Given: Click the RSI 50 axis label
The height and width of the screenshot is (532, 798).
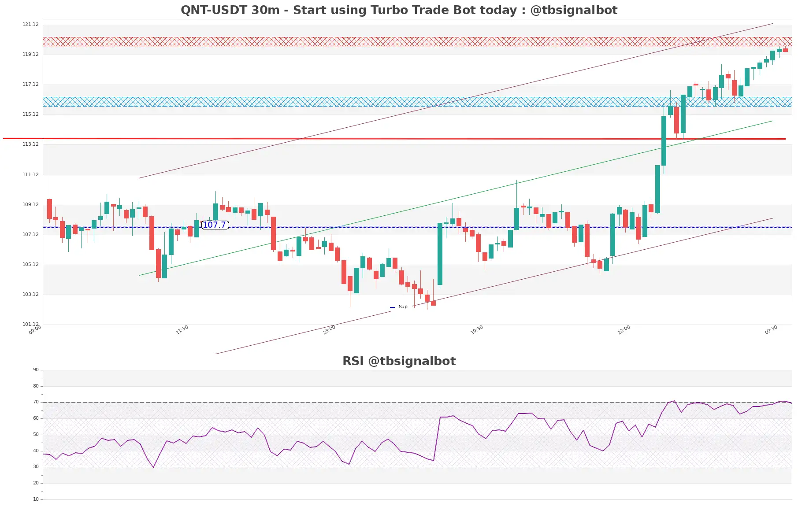Looking at the screenshot, I should point(36,435).
